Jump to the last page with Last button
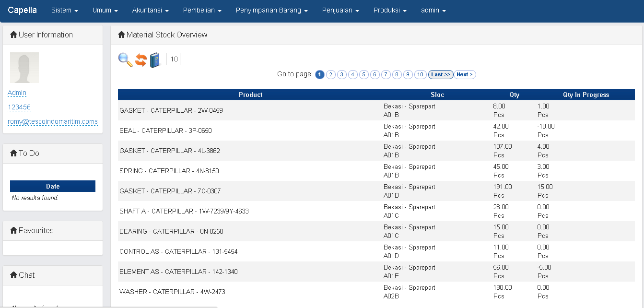 pyautogui.click(x=440, y=74)
